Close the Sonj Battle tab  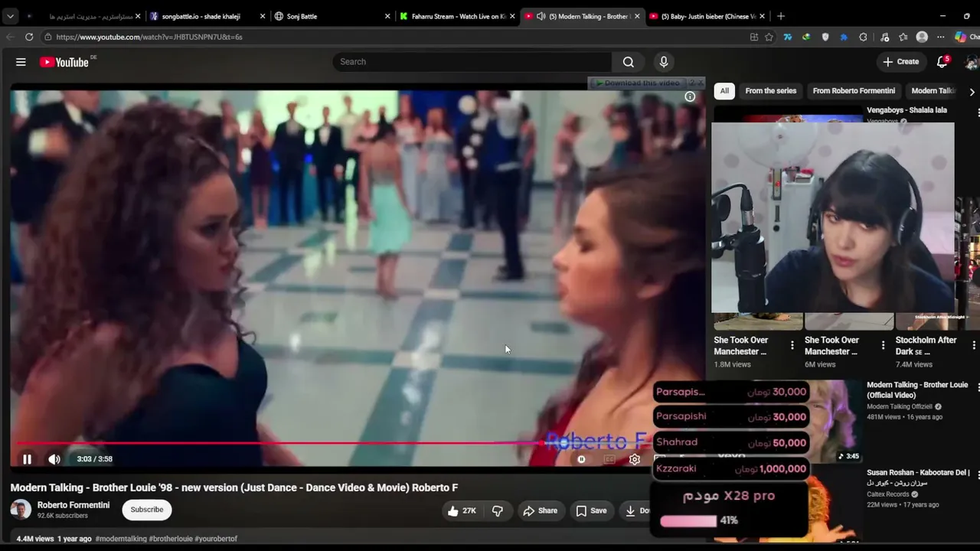[x=387, y=16]
